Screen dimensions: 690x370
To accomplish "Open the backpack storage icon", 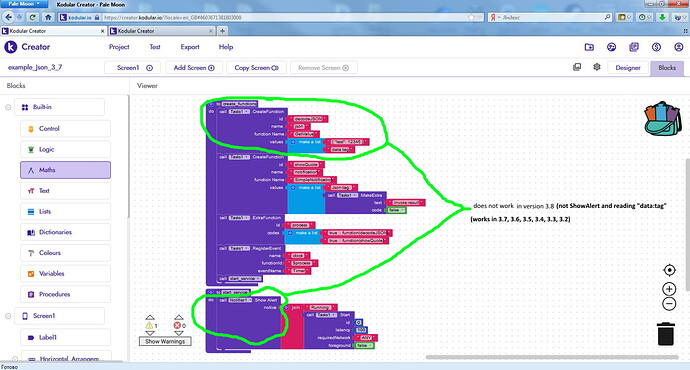I will click(663, 119).
